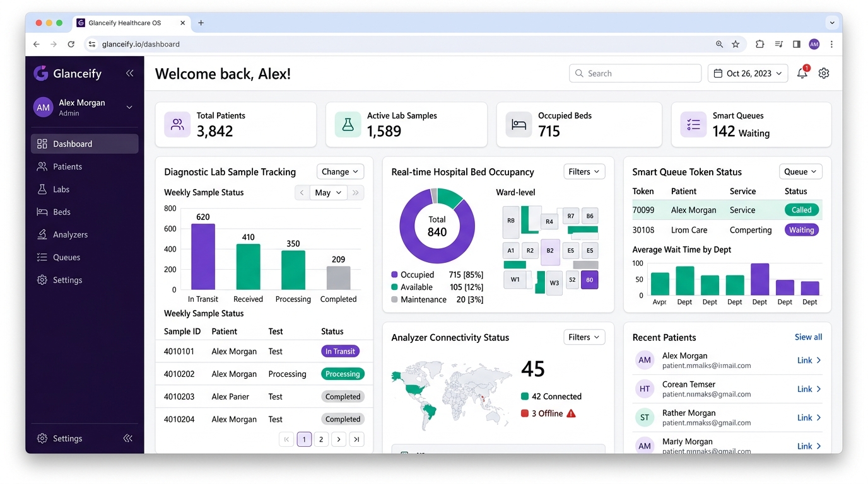Viewport: 868px width, 484px height.
Task: Open Filters dropdown for Bed Occupancy
Action: point(584,171)
